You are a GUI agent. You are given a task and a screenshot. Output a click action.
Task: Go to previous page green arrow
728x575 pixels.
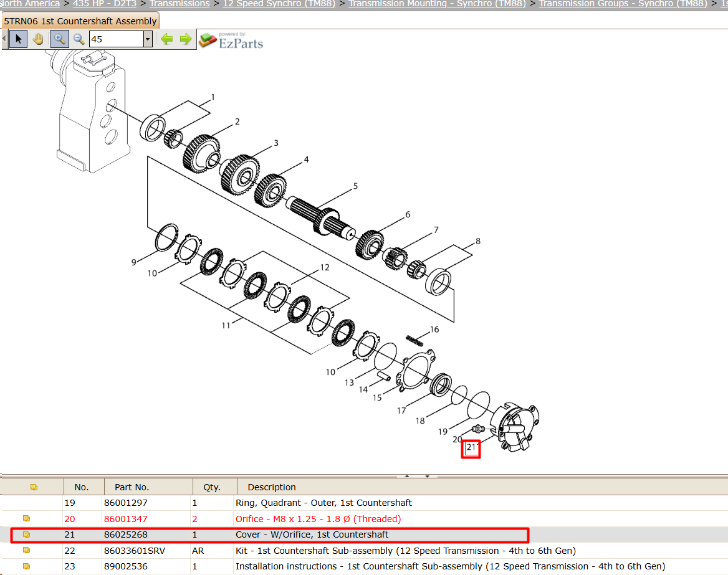[166, 39]
